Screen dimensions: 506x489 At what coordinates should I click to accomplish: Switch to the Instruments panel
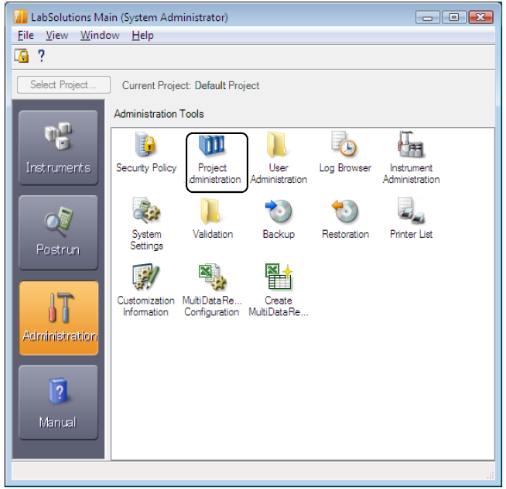[58, 147]
